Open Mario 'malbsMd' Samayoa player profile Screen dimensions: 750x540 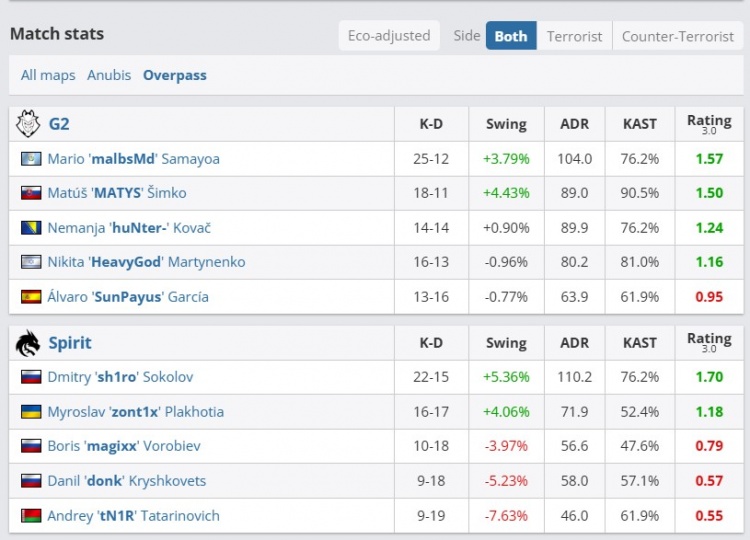tap(133, 158)
